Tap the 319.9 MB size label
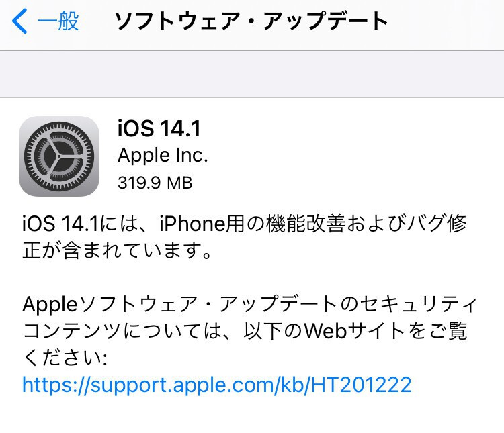The image size is (504, 433). click(155, 183)
